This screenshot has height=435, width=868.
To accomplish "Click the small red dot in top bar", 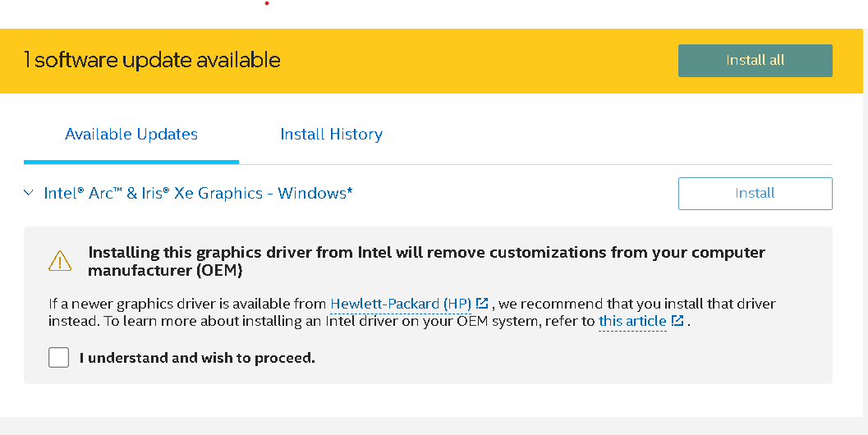I will (x=267, y=3).
